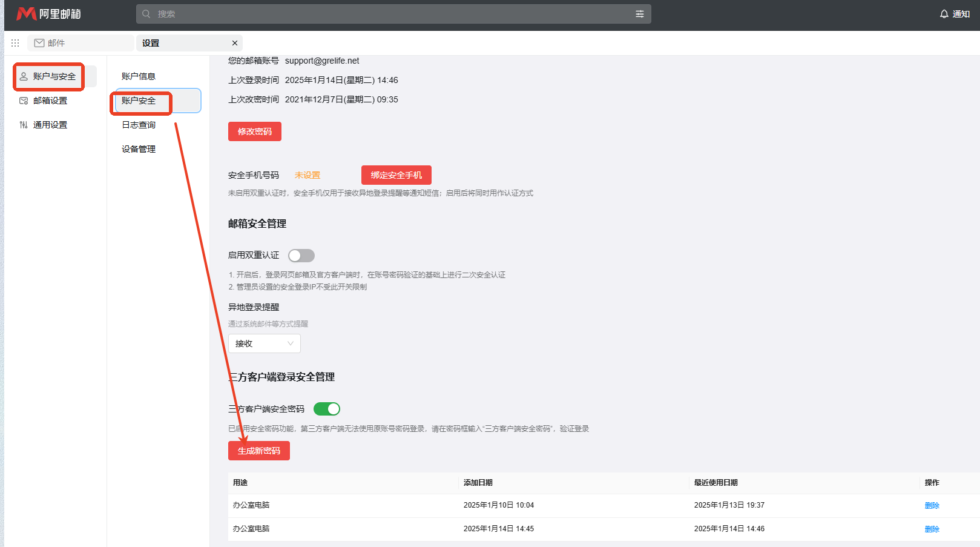Click the Alimail logo icon

(26, 14)
